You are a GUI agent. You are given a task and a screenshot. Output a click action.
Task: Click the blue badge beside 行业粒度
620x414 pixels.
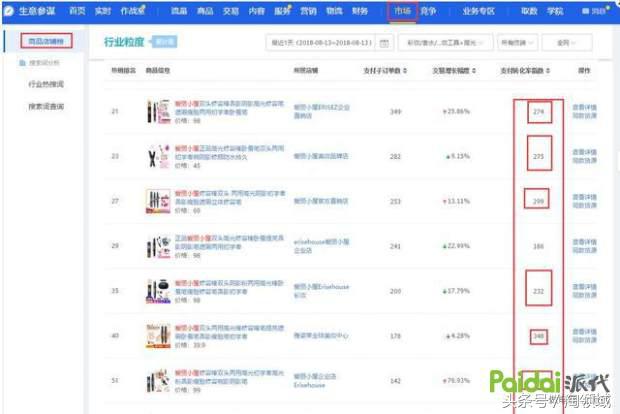click(x=164, y=42)
